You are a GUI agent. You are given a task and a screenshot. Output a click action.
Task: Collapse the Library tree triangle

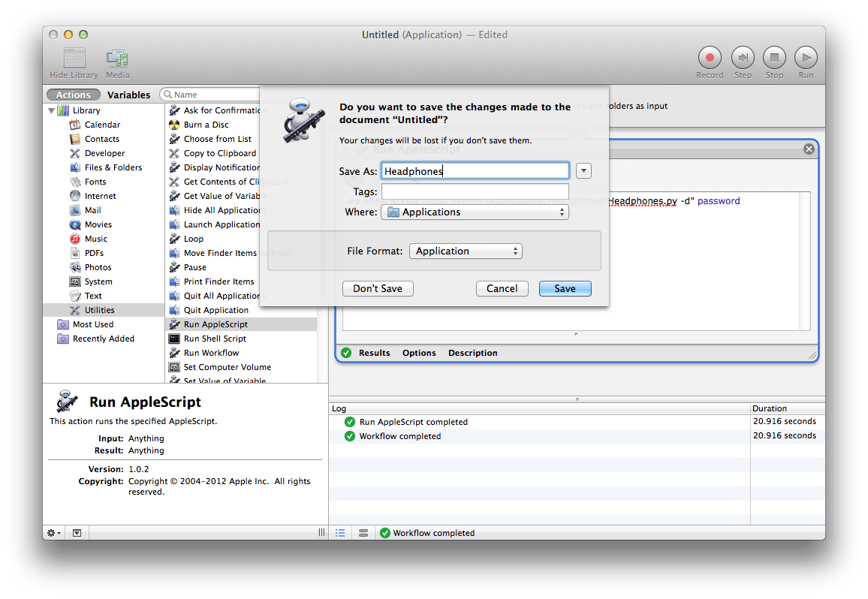[x=52, y=110]
